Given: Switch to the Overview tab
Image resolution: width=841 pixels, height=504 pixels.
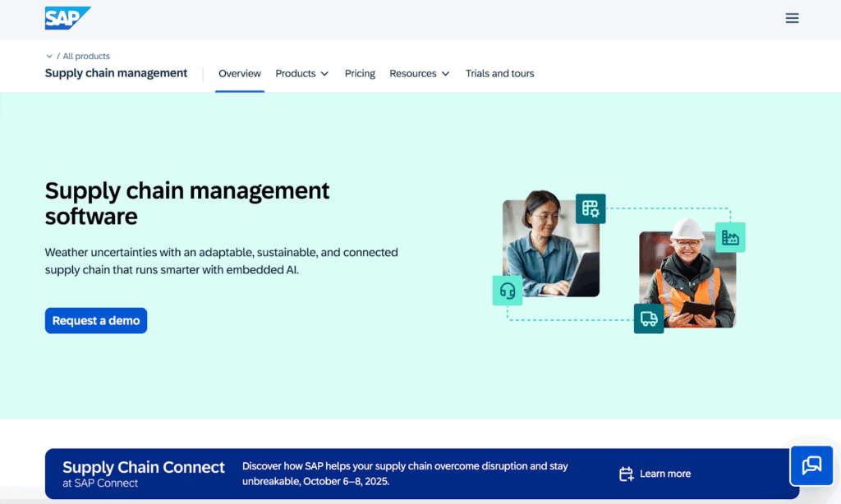Looking at the screenshot, I should 240,74.
